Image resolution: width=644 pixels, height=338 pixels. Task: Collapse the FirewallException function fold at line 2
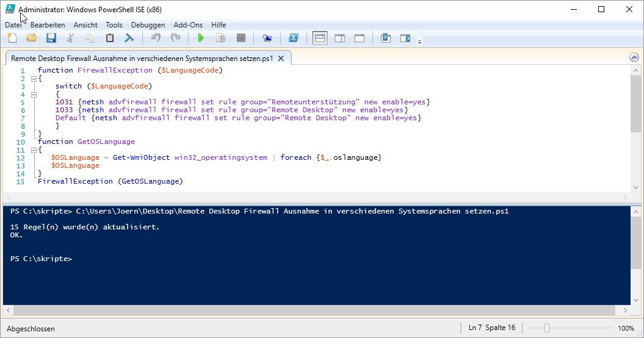[34, 79]
